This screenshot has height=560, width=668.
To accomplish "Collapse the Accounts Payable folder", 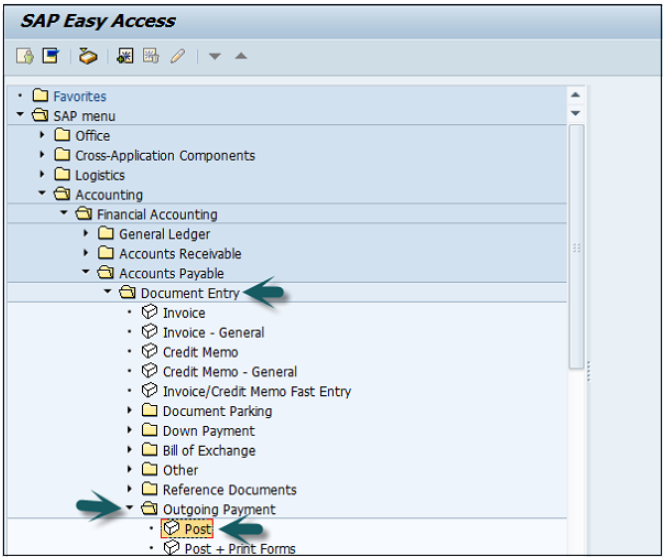I will [x=86, y=273].
